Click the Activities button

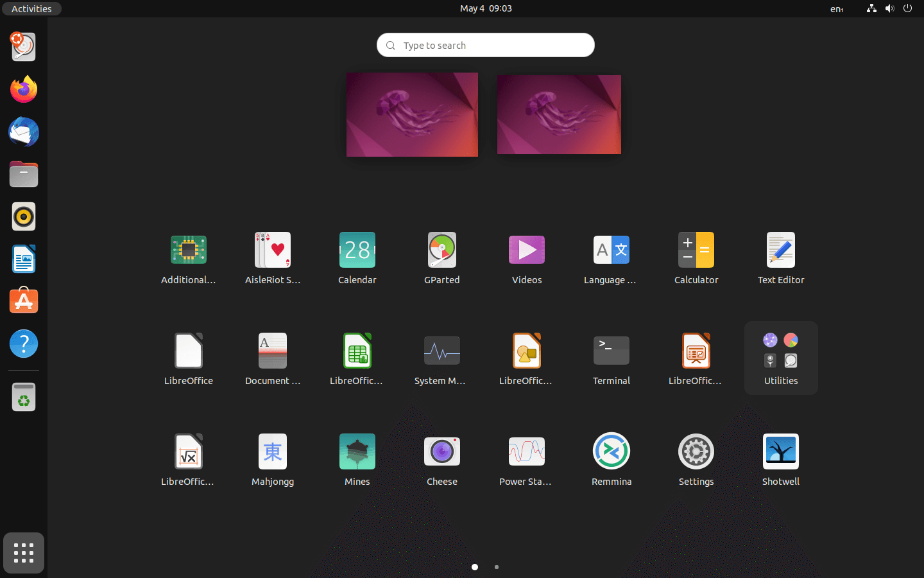[x=31, y=8]
